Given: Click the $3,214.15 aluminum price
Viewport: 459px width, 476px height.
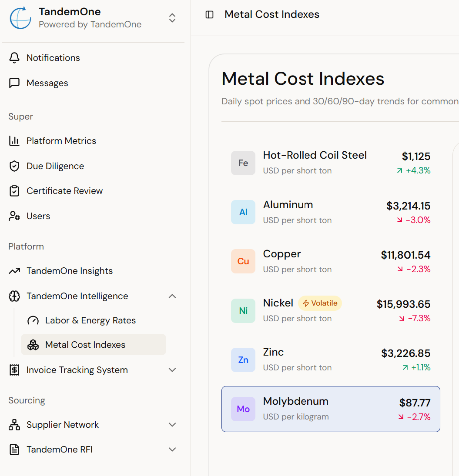Looking at the screenshot, I should pyautogui.click(x=408, y=206).
